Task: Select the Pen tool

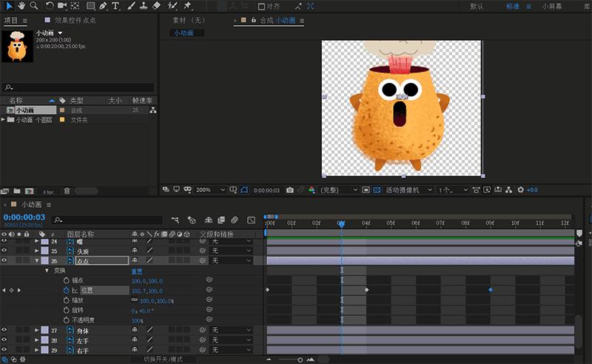Action: pos(102,6)
